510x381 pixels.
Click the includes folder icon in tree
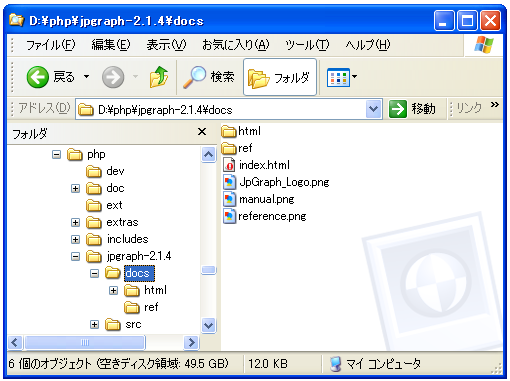pyautogui.click(x=94, y=240)
